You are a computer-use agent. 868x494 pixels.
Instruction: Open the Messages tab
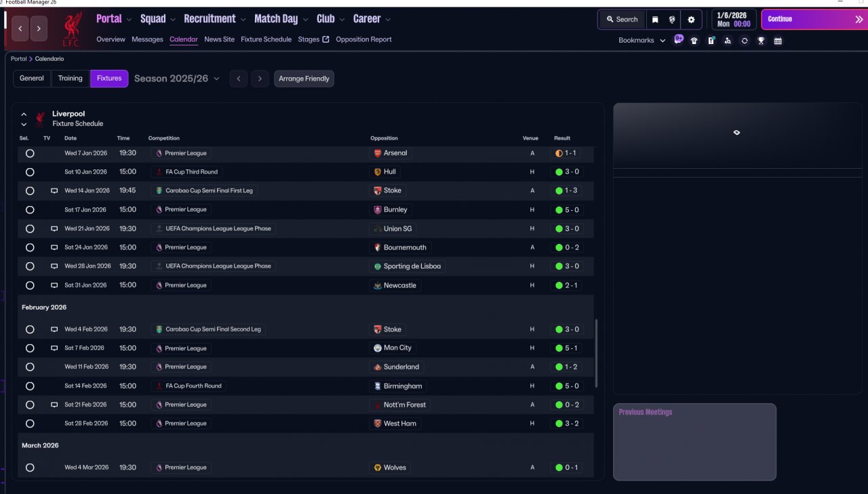tap(147, 39)
